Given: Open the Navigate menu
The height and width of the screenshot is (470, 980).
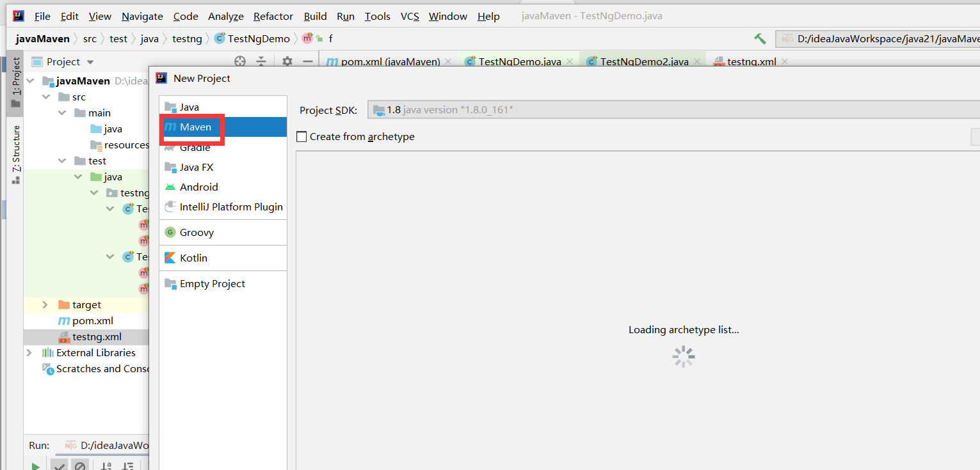Looking at the screenshot, I should [x=142, y=16].
